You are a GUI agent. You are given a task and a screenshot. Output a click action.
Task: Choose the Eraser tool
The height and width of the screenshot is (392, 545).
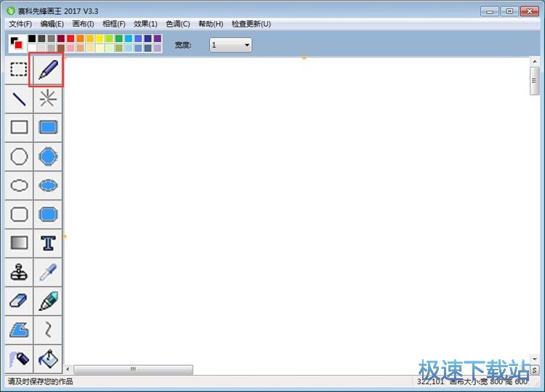19,301
